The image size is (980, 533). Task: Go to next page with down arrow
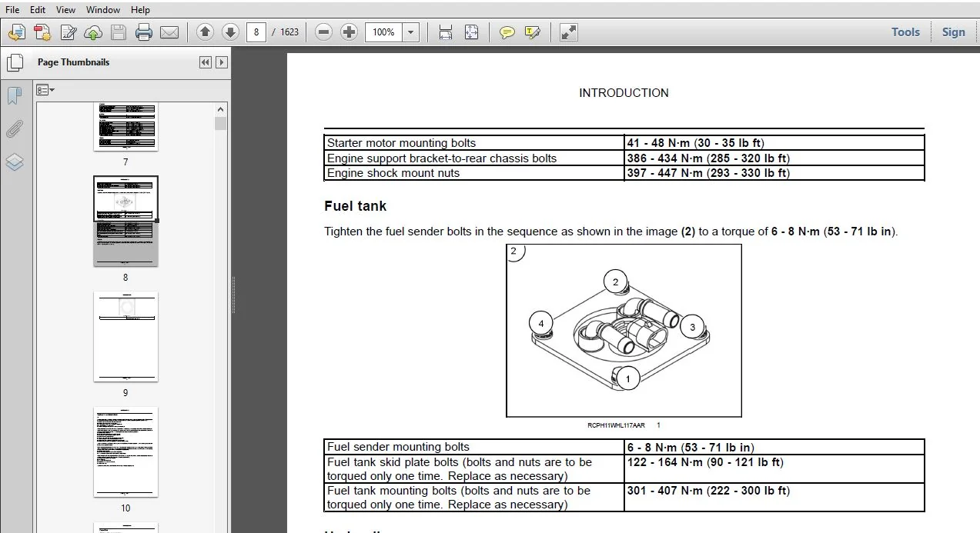(230, 32)
